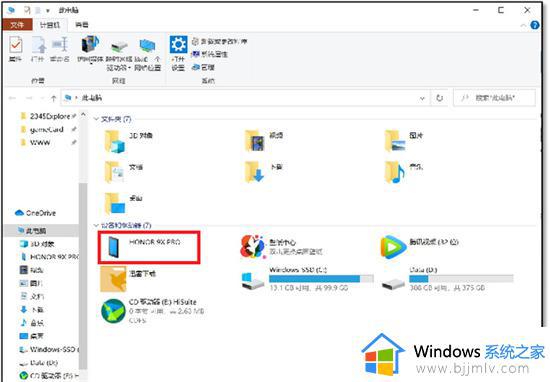The height and width of the screenshot is (382, 550).
Task: Select the 3D Objects folder icon
Action: click(x=115, y=141)
